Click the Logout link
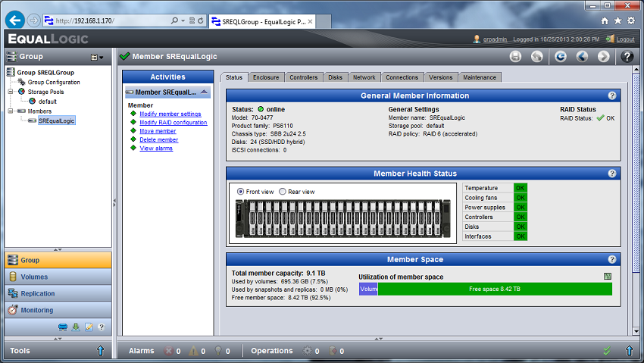Viewport: 644px width, 363px height. click(x=625, y=39)
